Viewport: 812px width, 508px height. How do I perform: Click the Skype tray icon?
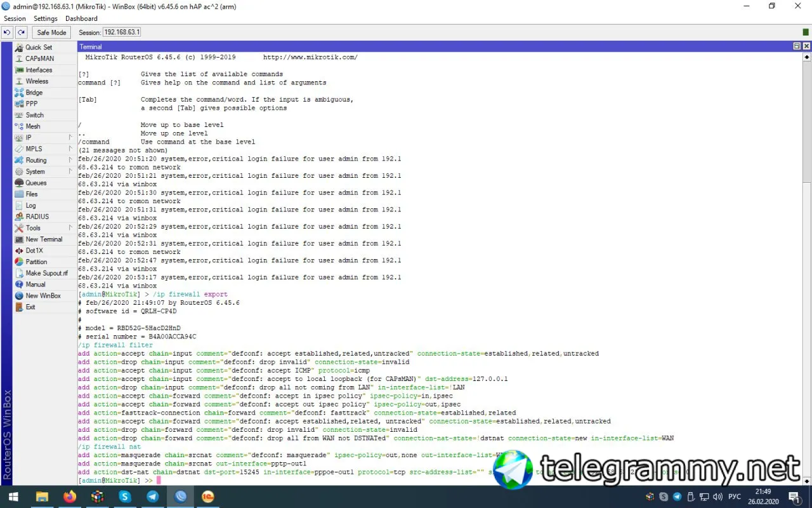coord(664,497)
